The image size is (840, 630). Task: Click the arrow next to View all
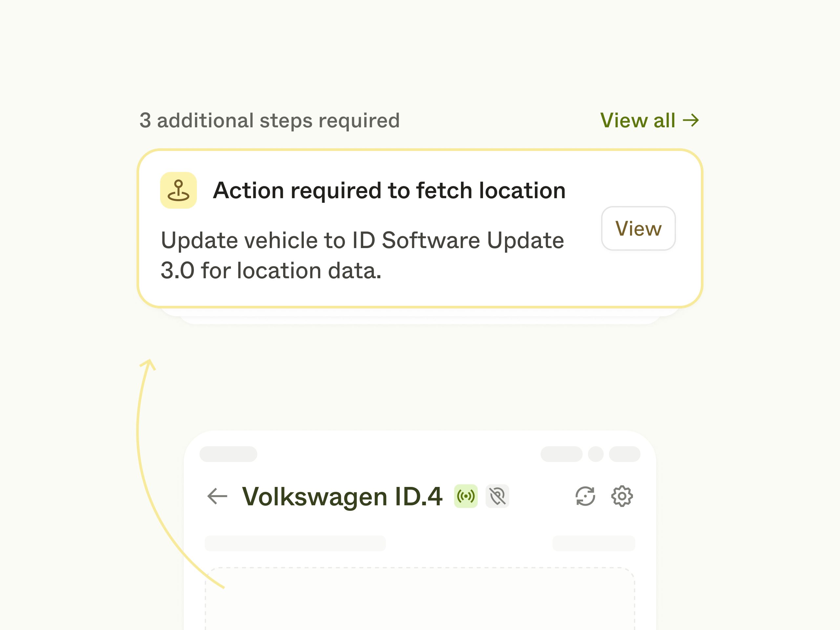pyautogui.click(x=691, y=120)
